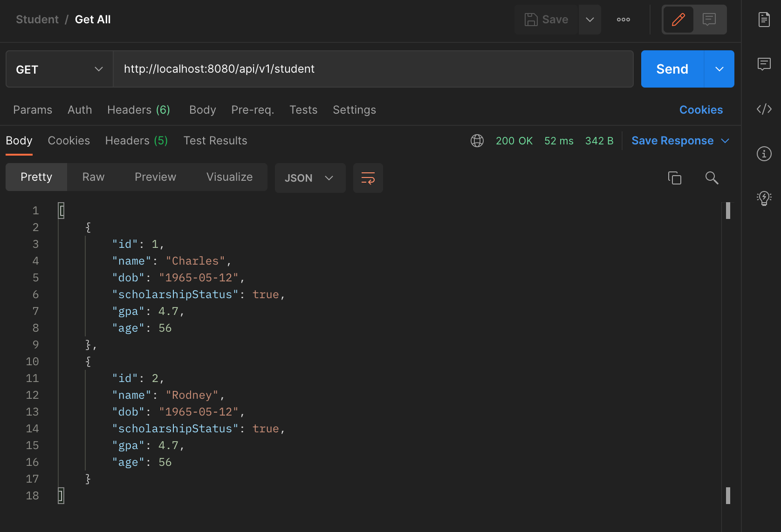Open the three-dot more actions menu
The image size is (781, 532).
623,20
